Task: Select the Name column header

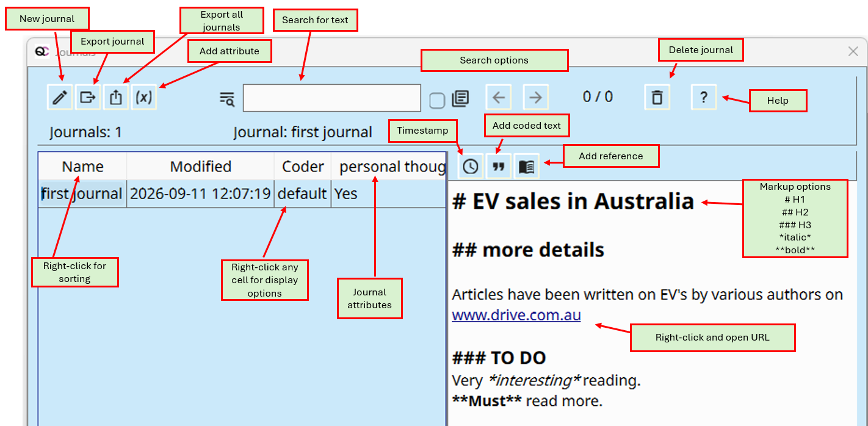Action: [82, 167]
